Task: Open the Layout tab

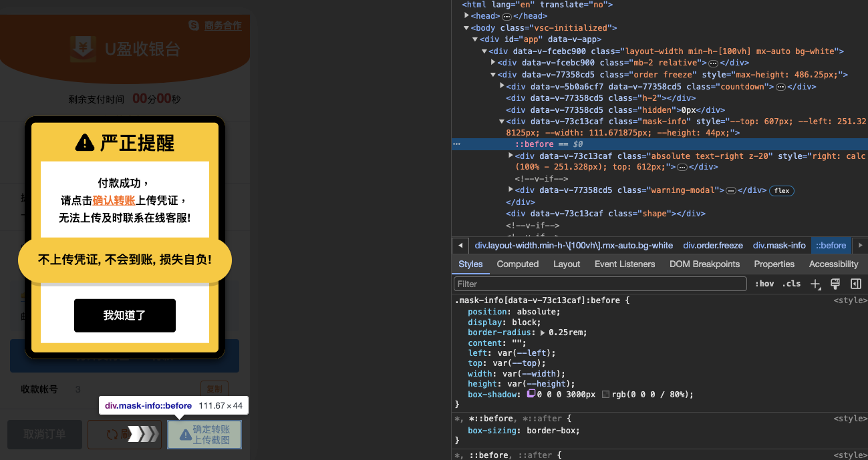Action: pos(567,264)
